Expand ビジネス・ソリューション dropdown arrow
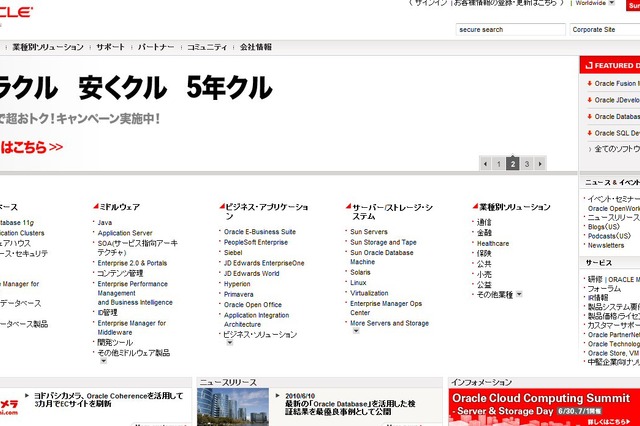This screenshot has height=426, width=640. (230, 343)
